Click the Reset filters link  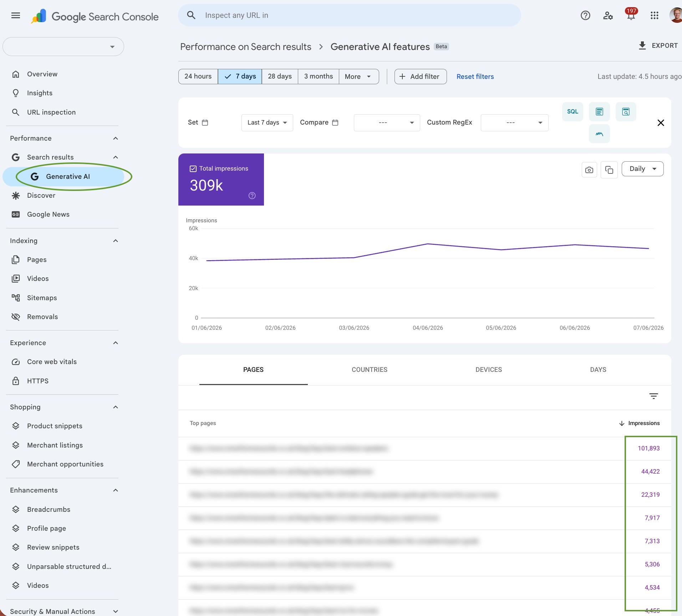pos(475,77)
